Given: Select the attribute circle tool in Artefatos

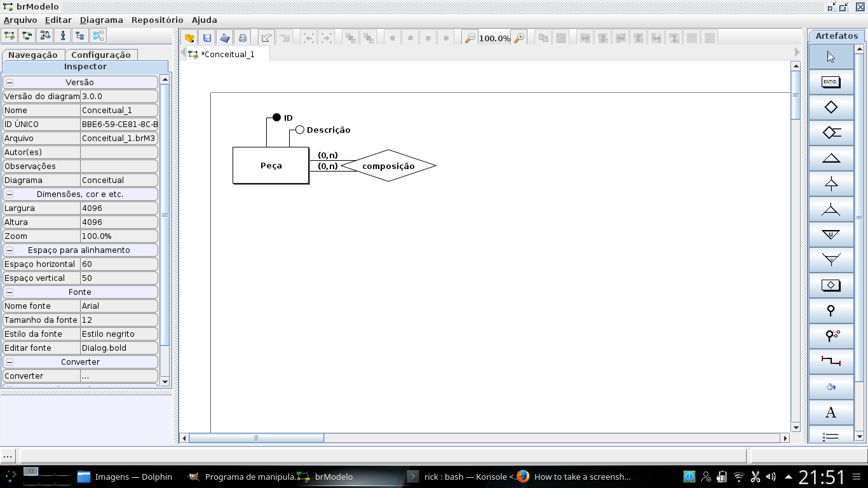Looking at the screenshot, I should (831, 311).
